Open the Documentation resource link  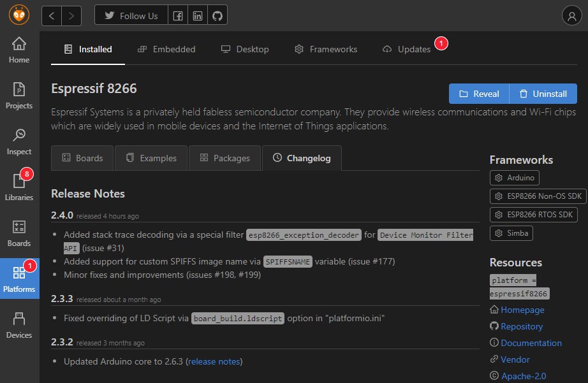coord(531,343)
